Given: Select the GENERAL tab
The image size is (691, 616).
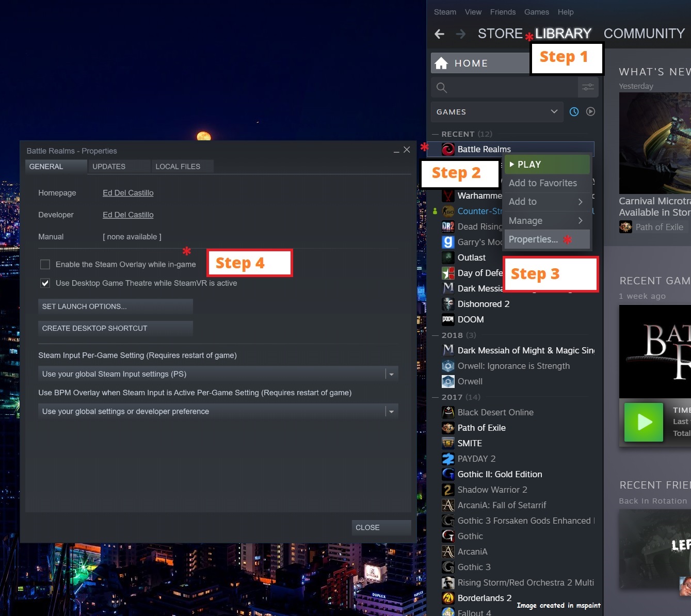Looking at the screenshot, I should [x=56, y=167].
